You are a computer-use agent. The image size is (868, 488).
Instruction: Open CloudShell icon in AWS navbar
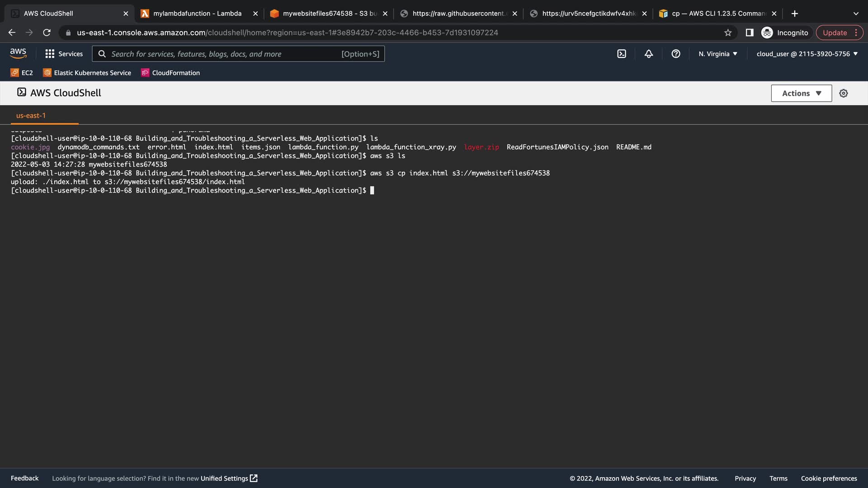(622, 54)
